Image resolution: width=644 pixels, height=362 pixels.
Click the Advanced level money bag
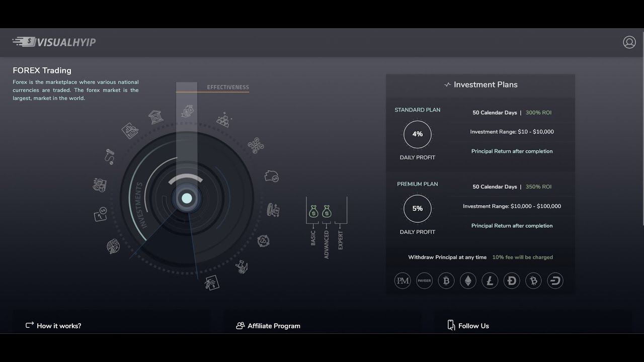(327, 211)
